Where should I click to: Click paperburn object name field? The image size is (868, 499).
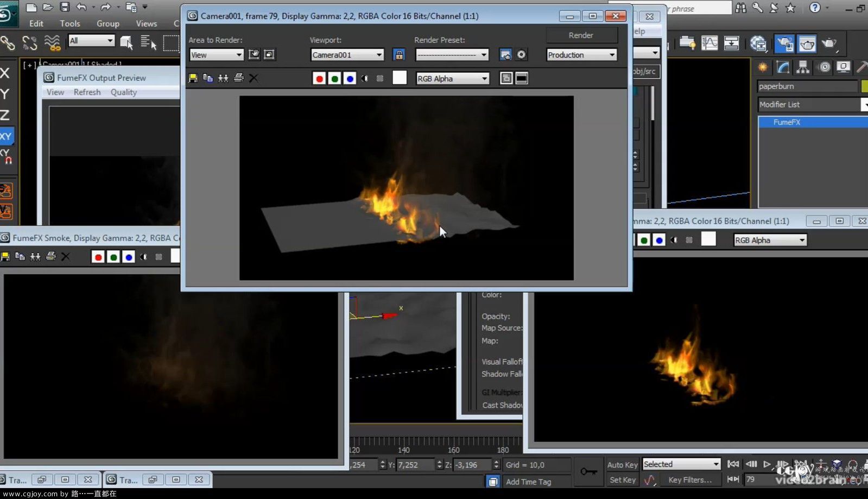tap(808, 86)
